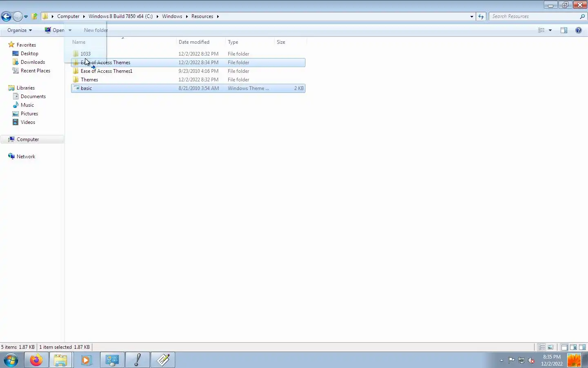
Task: Select the Ease of Access Themes folder
Action: (188, 63)
